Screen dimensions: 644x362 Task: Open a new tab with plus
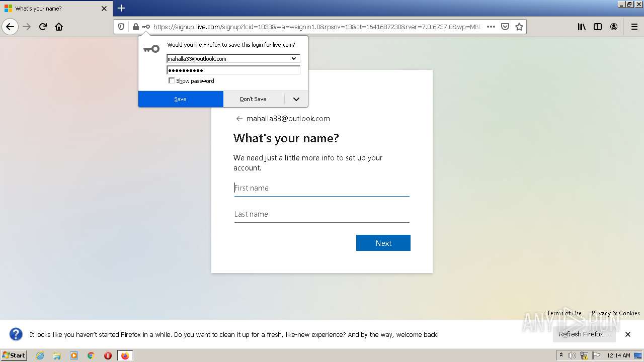[121, 8]
